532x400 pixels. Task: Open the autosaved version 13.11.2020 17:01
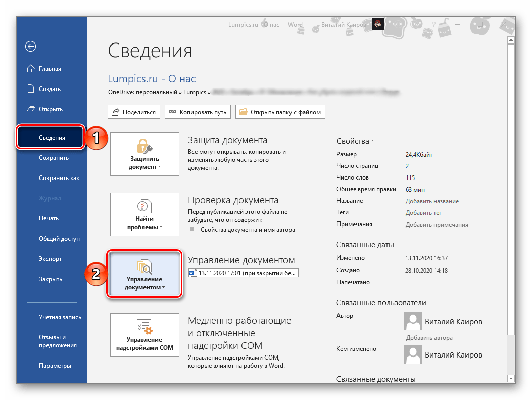[244, 273]
